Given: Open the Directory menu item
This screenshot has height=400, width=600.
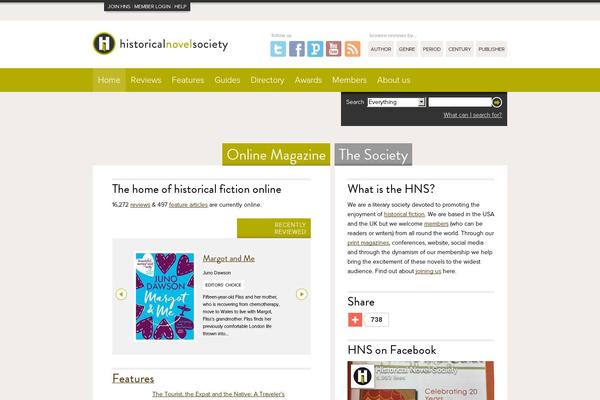Looking at the screenshot, I should coord(267,80).
